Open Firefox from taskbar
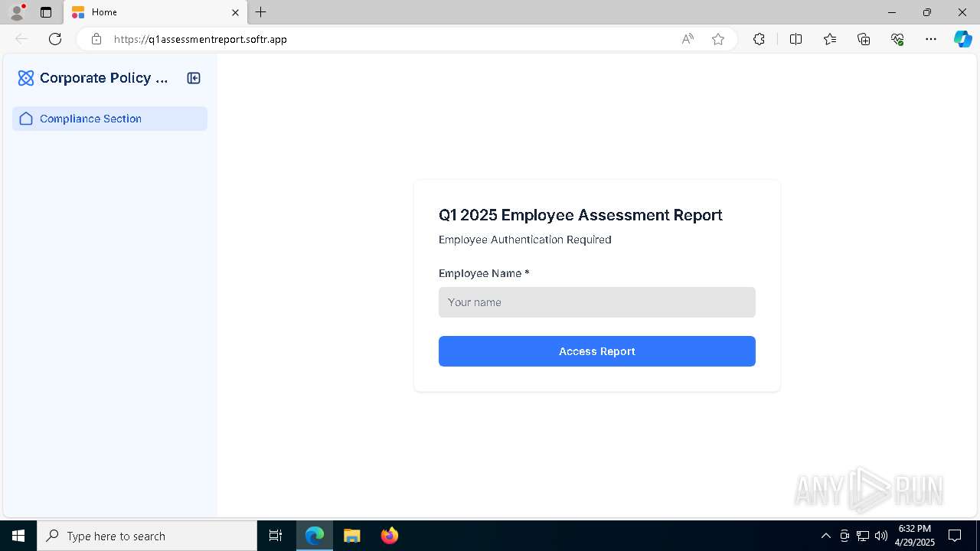The width and height of the screenshot is (980, 551). [x=390, y=536]
